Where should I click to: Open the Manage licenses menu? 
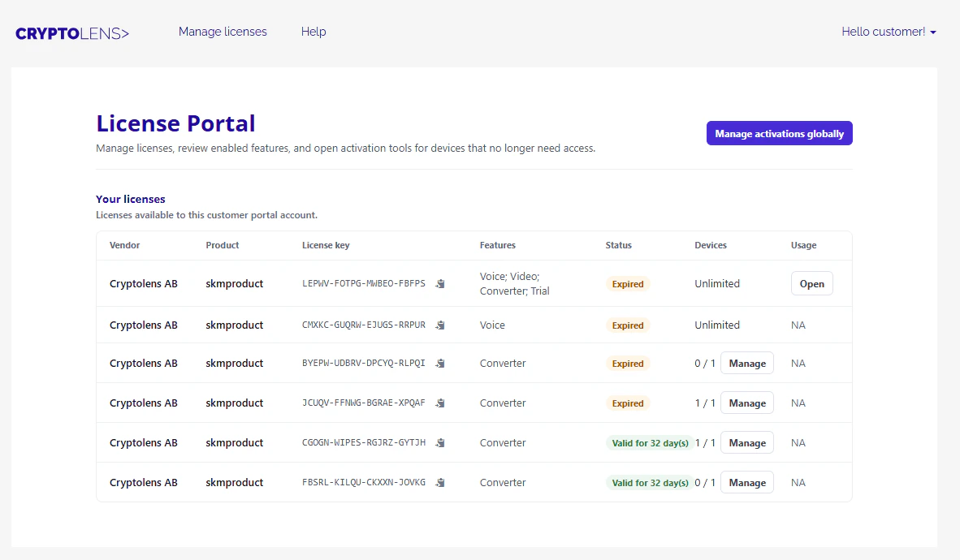tap(223, 32)
